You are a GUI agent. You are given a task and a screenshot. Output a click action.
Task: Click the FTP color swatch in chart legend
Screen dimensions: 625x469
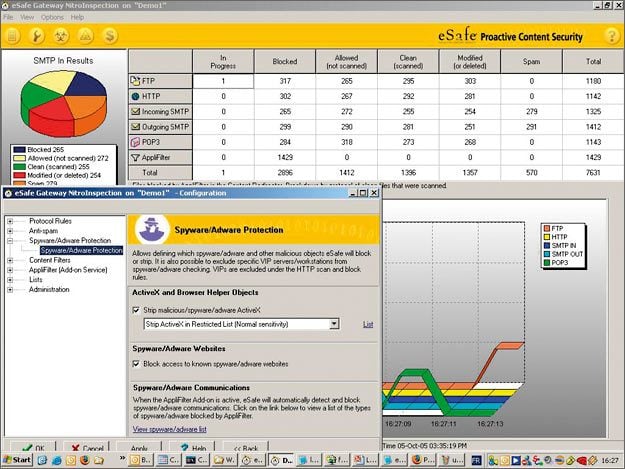[x=546, y=229]
